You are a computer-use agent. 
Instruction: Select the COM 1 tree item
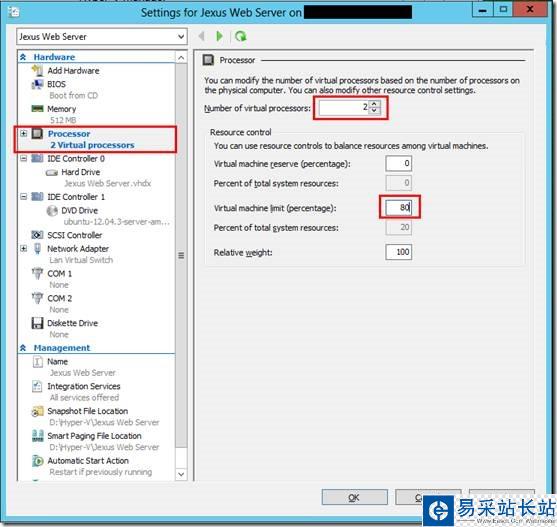coord(60,273)
